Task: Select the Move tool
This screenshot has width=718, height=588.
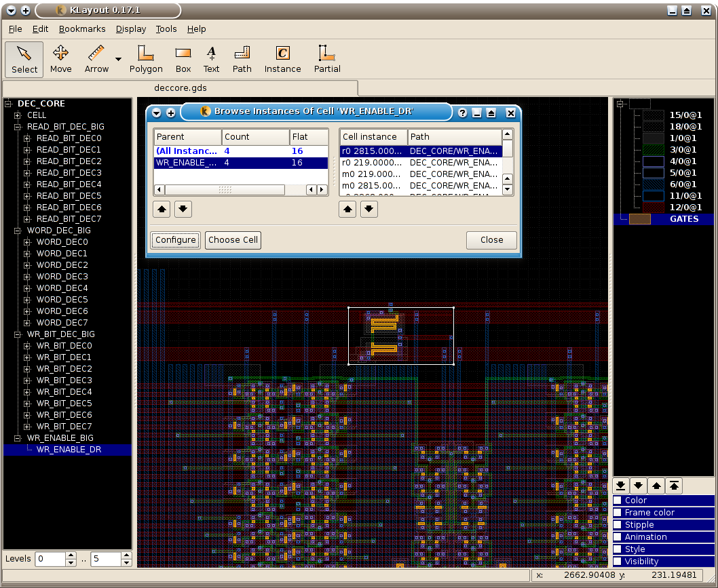Action: [60, 59]
